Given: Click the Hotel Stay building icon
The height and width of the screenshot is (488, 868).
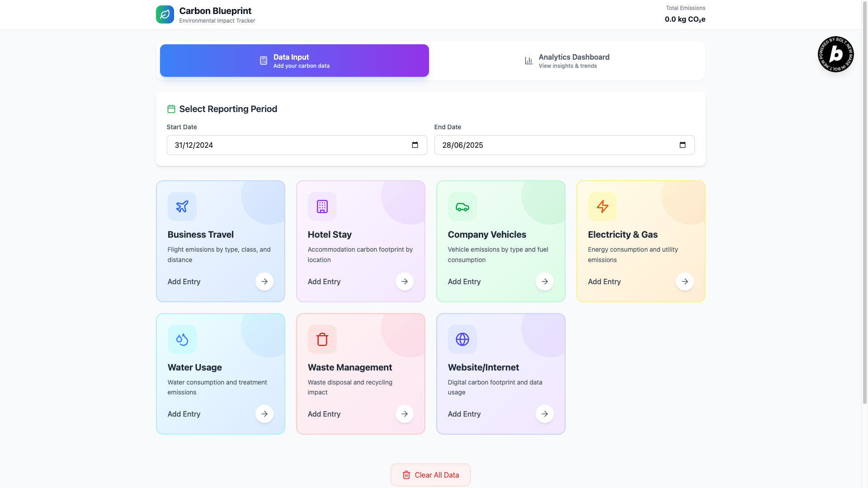Looking at the screenshot, I should (322, 206).
